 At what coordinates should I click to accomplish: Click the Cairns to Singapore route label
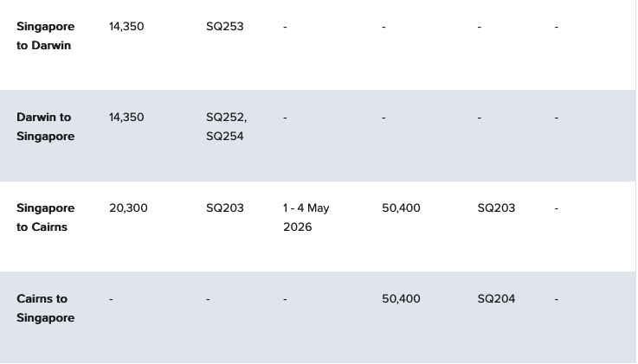pyautogui.click(x=45, y=308)
